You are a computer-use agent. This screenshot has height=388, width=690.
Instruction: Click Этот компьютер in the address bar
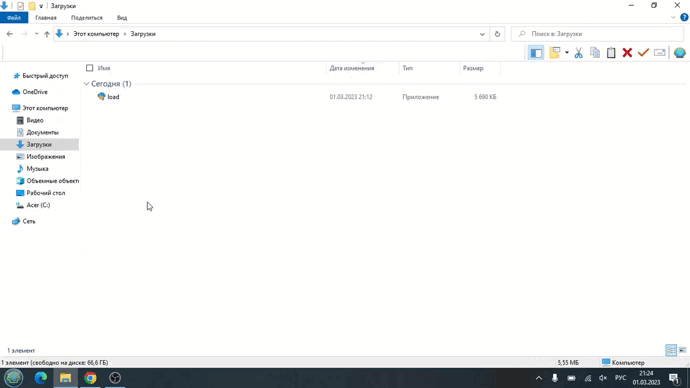click(96, 34)
